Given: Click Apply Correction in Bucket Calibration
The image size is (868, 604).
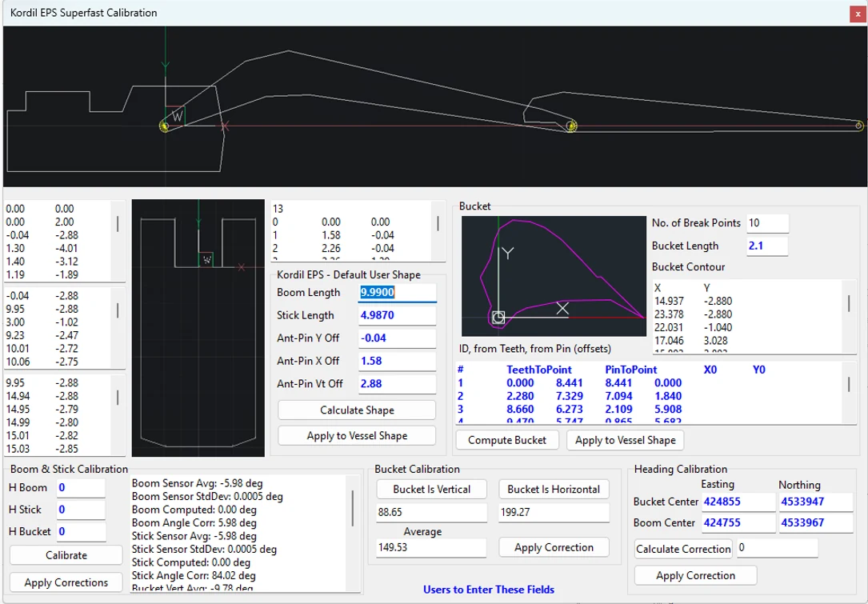Looking at the screenshot, I should click(554, 547).
